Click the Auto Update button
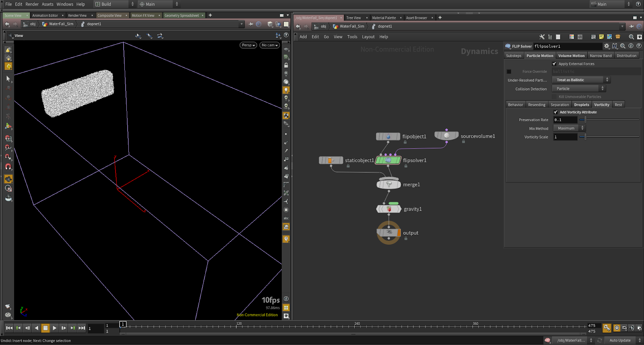 coord(620,341)
